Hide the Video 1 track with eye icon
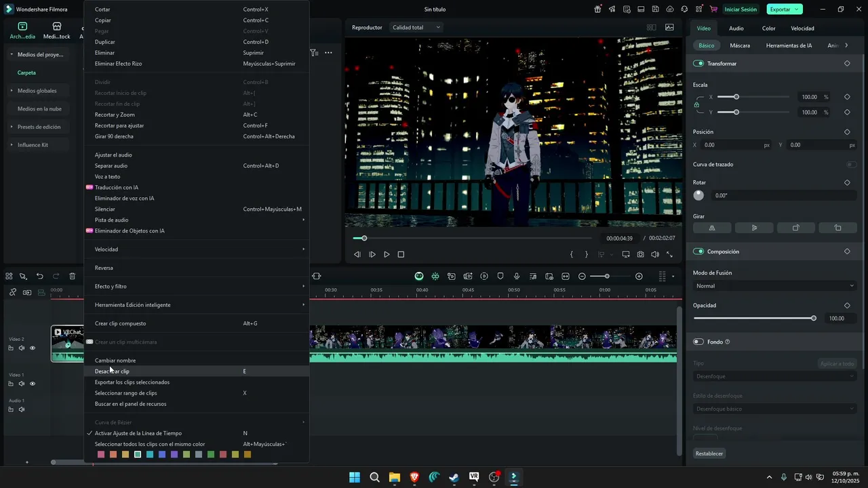Screen dimensions: 868x488 click(x=33, y=384)
